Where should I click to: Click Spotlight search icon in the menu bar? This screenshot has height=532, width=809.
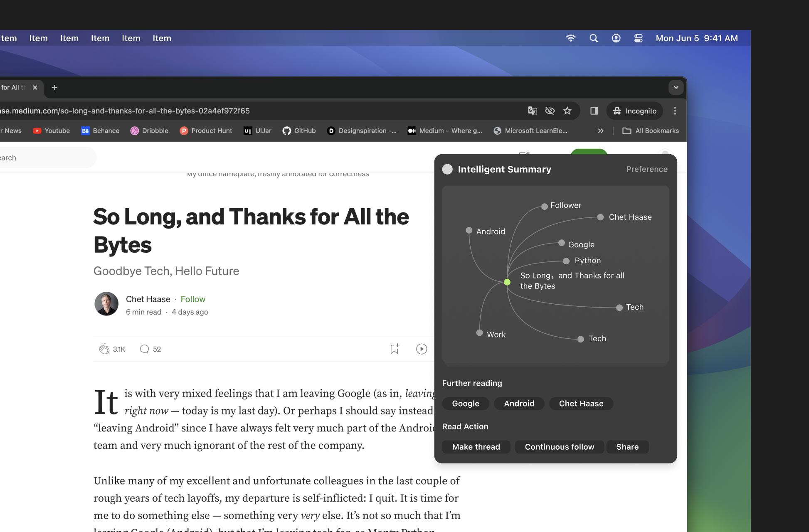(593, 38)
